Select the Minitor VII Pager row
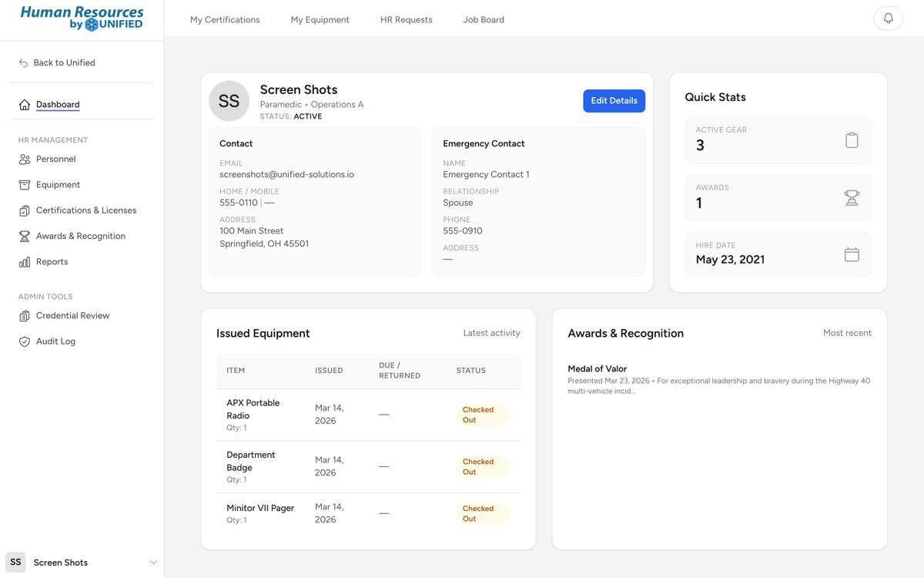 [x=368, y=513]
